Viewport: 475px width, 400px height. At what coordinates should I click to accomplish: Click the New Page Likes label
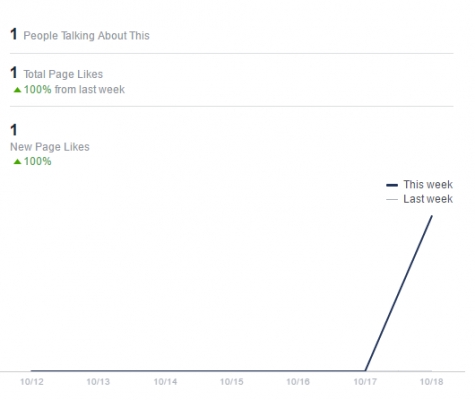[50, 147]
